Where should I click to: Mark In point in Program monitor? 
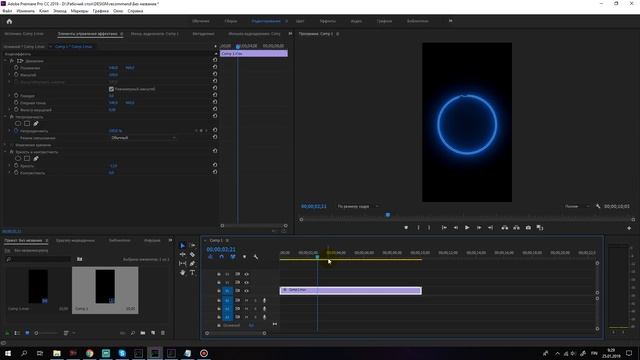418,228
